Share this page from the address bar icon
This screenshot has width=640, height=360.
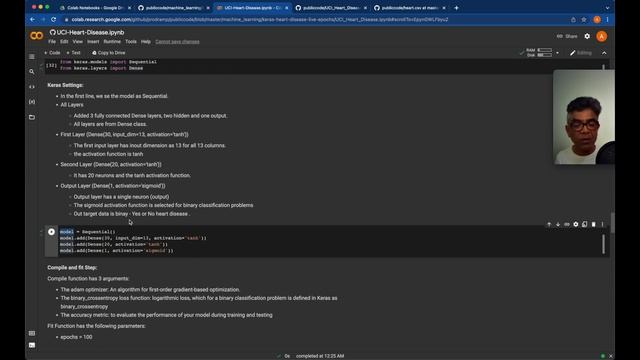(573, 20)
